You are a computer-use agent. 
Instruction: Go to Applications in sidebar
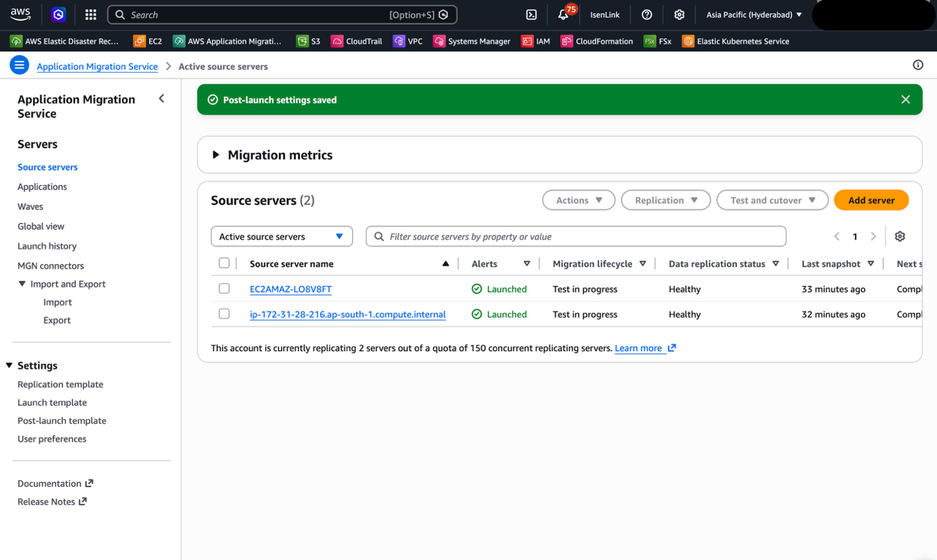tap(42, 186)
